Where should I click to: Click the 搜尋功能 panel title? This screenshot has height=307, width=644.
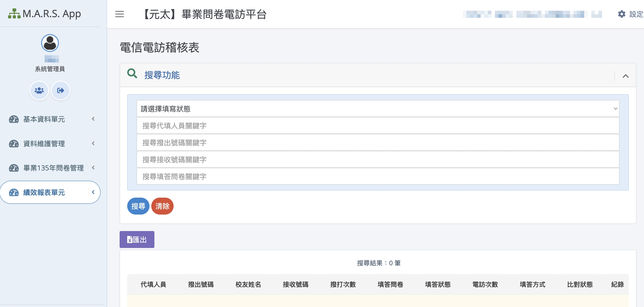tap(162, 75)
